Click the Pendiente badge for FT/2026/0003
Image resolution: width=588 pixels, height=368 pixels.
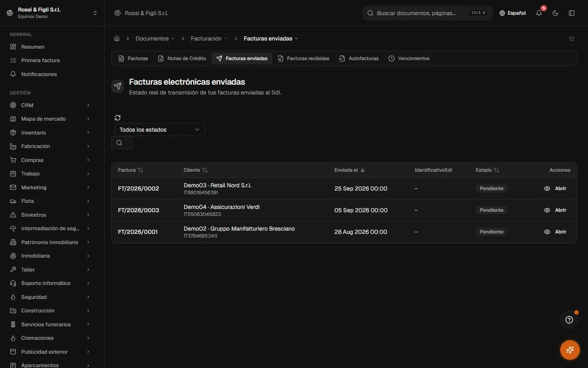pos(491,210)
